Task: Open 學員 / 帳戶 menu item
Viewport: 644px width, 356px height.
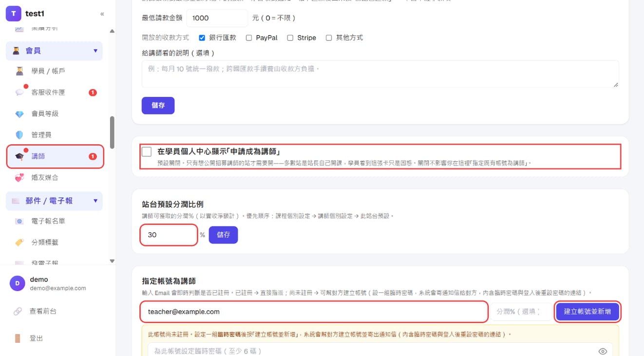Action: [54, 71]
